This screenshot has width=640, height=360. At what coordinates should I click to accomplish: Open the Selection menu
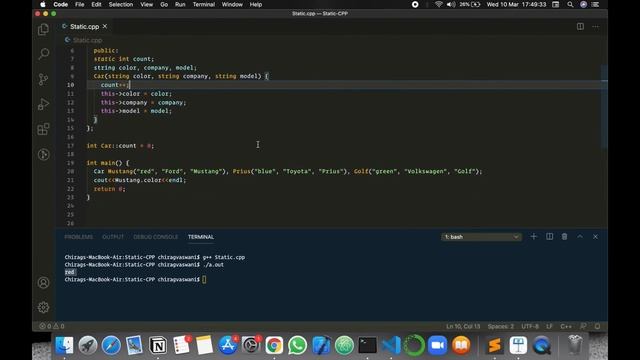point(121,4)
